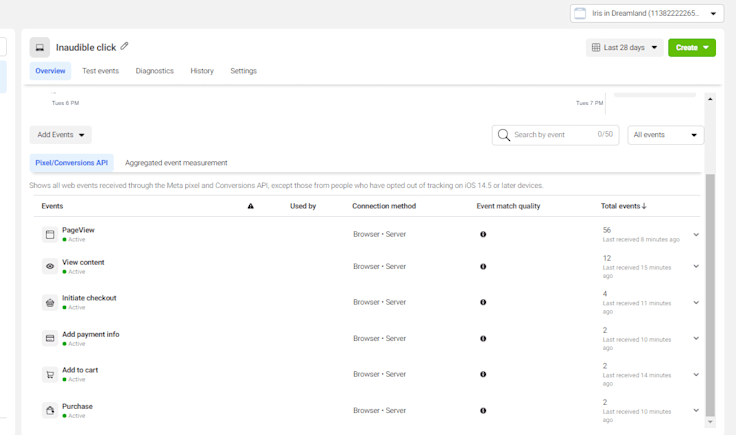Click the info icon in Add payment info row

pos(483,338)
